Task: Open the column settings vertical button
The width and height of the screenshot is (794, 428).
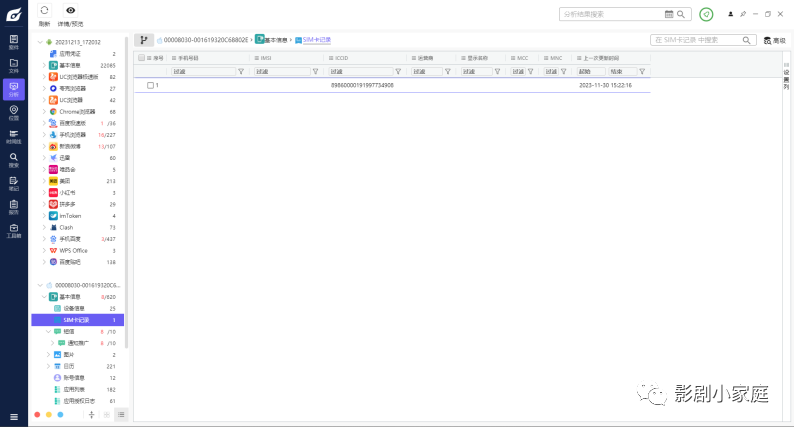Action: 786,76
